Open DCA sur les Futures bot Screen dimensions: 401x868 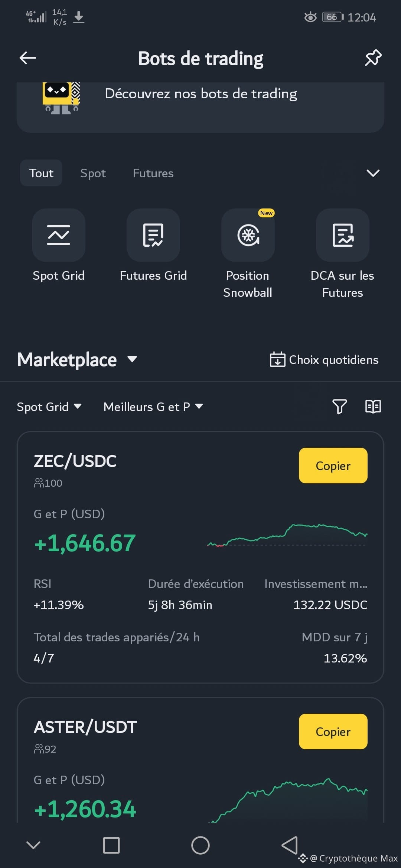click(x=343, y=235)
